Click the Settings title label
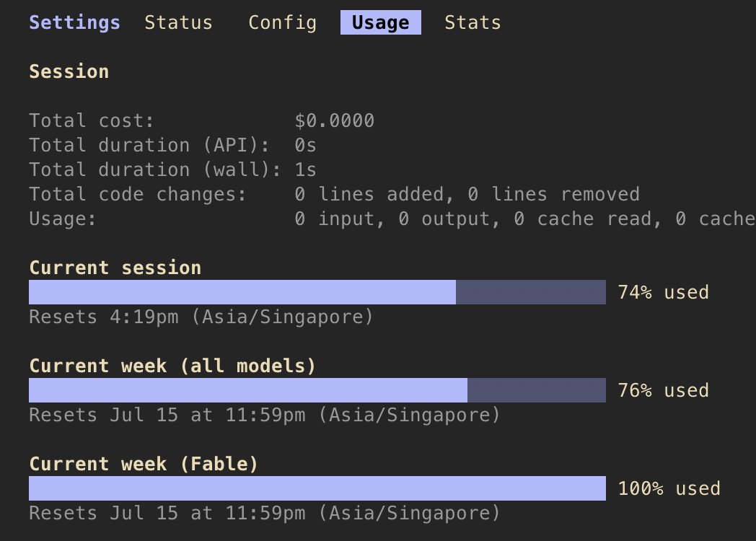This screenshot has height=541, width=756. tap(75, 22)
